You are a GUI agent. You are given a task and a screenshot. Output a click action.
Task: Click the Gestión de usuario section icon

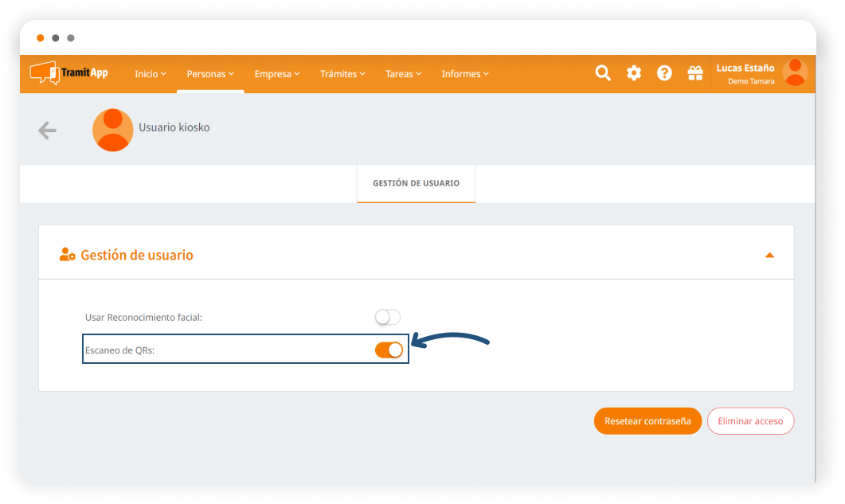[x=67, y=255]
